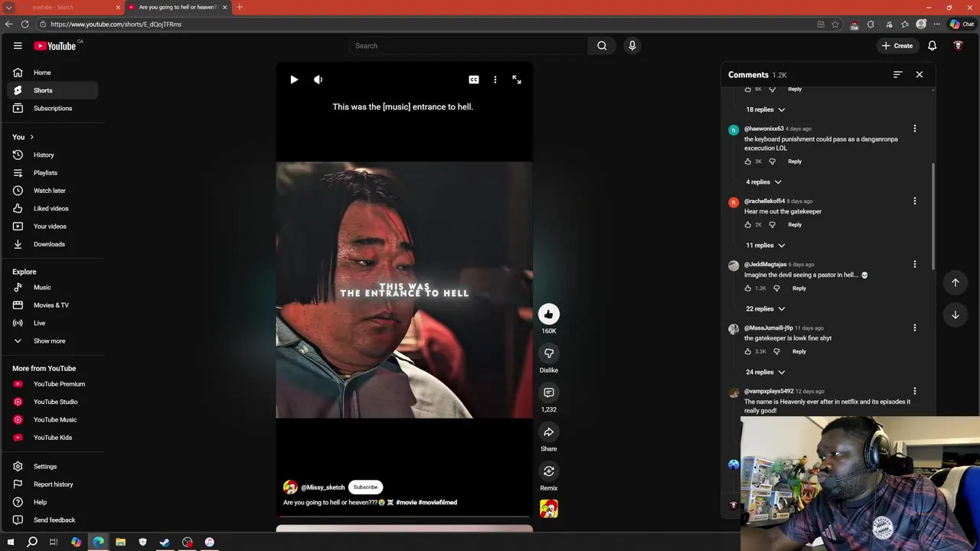Open the @Missy_sketch channel link

[322, 487]
